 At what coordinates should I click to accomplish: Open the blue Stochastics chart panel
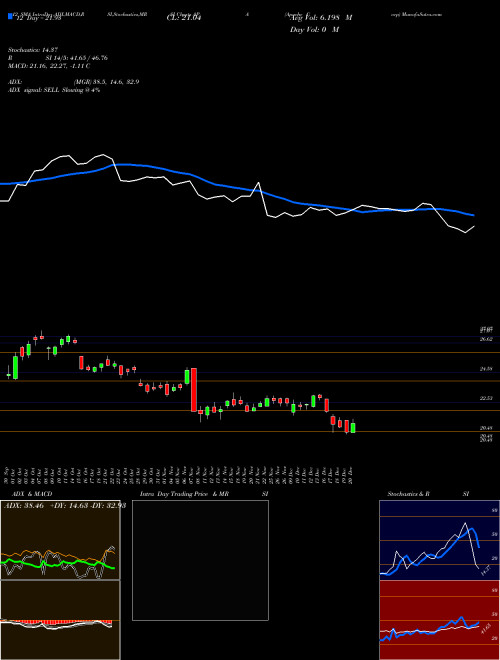[x=439, y=540]
